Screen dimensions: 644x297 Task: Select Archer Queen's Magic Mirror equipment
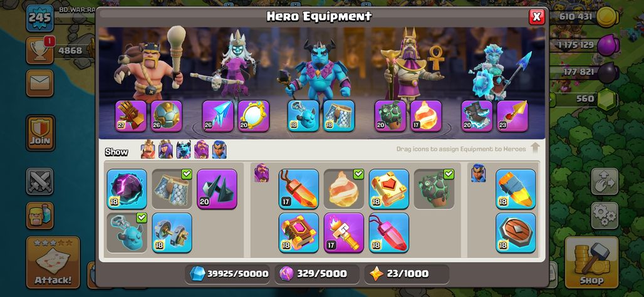(254, 116)
